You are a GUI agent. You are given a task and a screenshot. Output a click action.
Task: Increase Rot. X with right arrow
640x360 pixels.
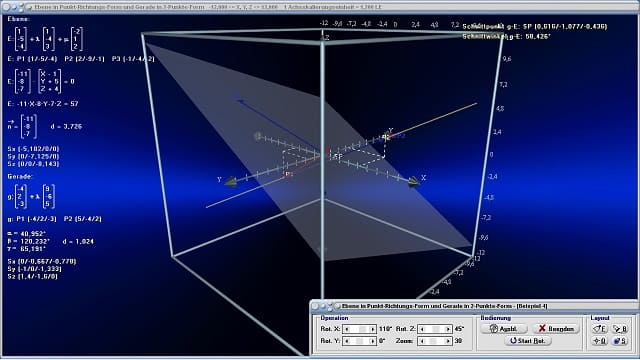click(372, 329)
